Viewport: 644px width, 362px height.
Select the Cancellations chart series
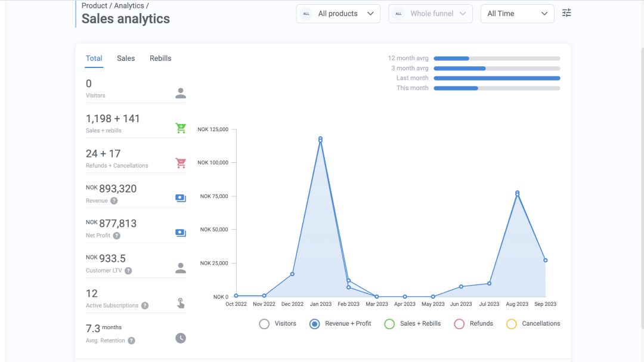(511, 324)
